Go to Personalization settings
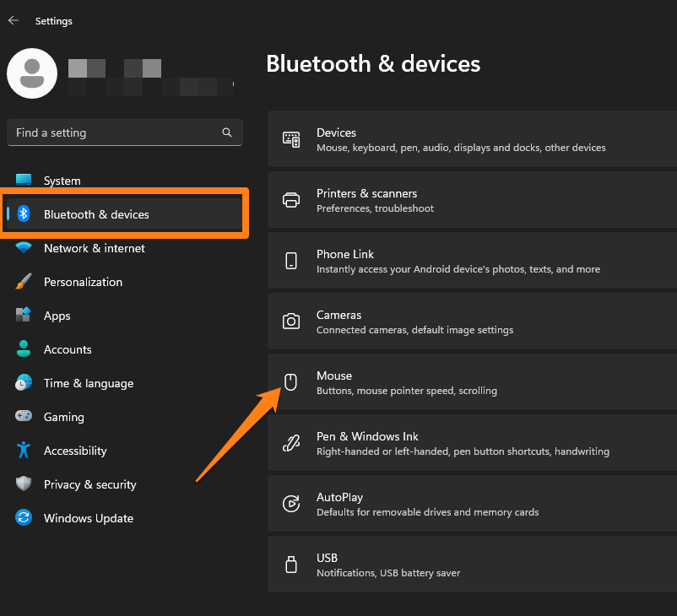This screenshot has height=616, width=677. pos(83,282)
